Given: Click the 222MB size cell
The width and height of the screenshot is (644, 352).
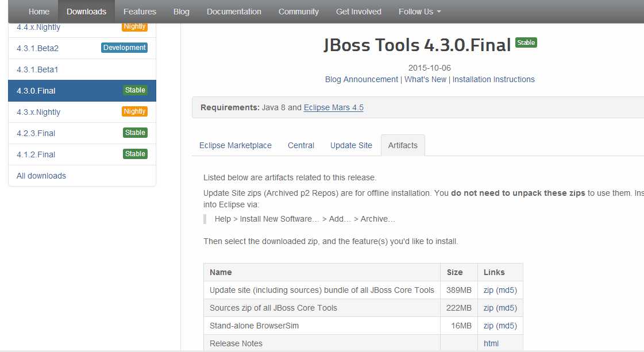Looking at the screenshot, I should 459,308.
